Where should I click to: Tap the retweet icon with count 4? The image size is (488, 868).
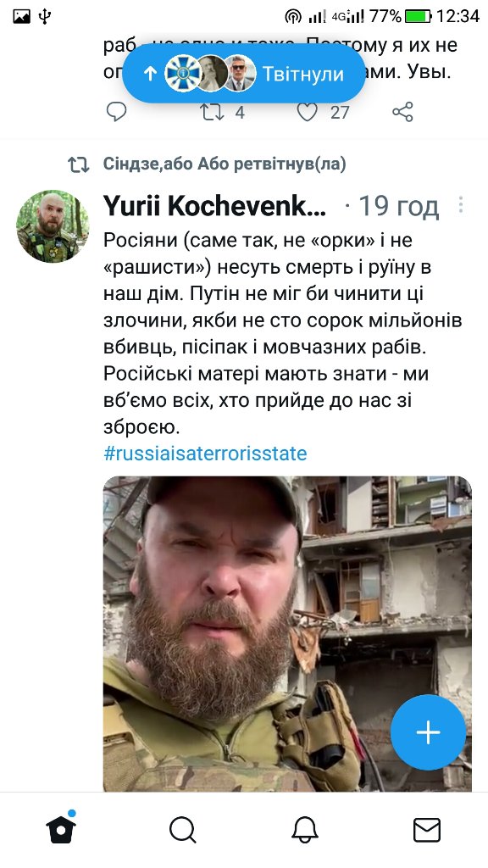[211, 113]
